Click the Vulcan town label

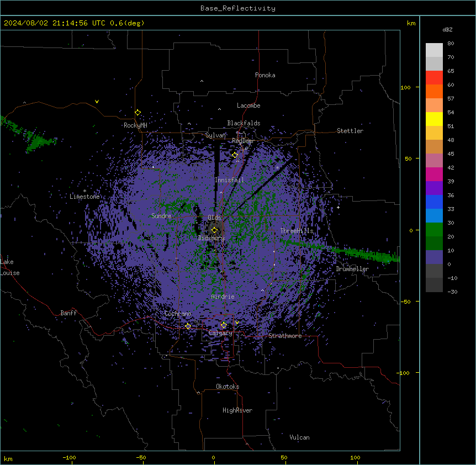(x=299, y=437)
